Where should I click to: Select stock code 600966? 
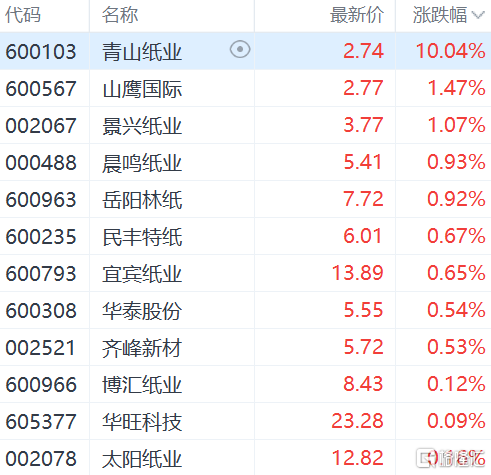(x=41, y=385)
